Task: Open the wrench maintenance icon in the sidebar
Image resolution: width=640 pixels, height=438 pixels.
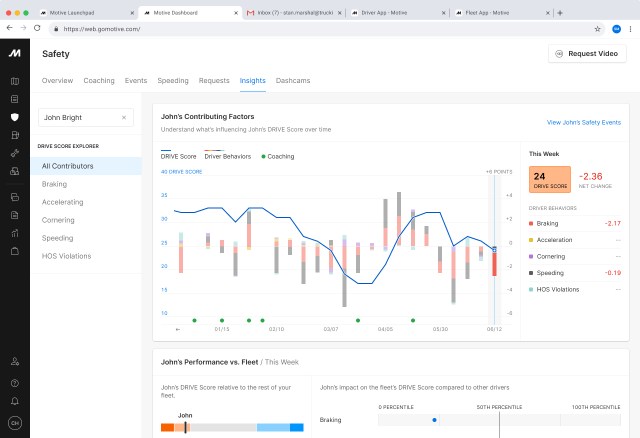Action: 14,153
